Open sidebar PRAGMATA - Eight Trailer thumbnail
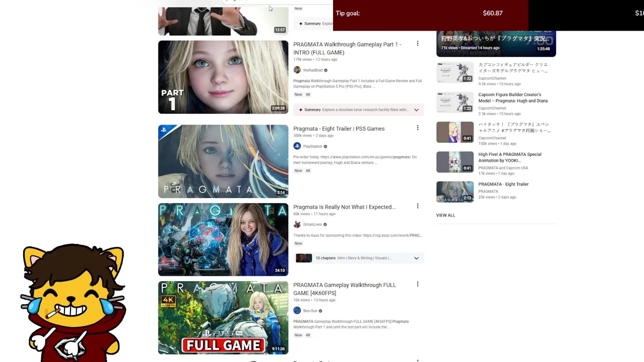Screen dimensions: 644x362 point(455,192)
